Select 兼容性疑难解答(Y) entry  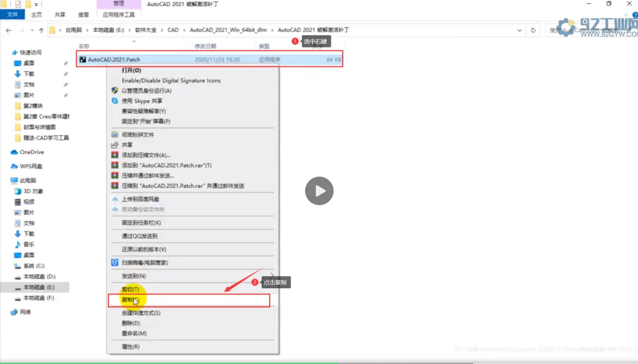pyautogui.click(x=143, y=111)
